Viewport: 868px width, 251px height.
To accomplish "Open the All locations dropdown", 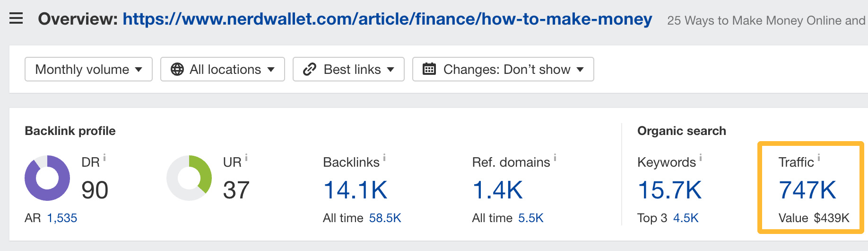I will 223,69.
